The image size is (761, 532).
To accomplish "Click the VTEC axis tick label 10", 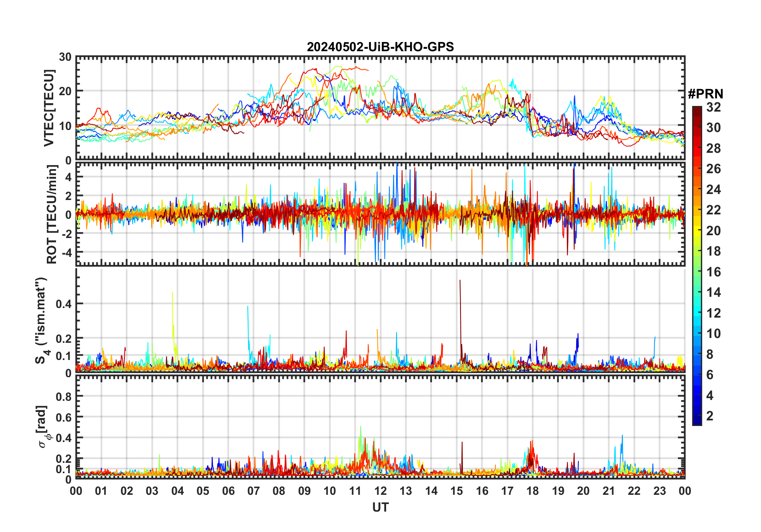I will 65,126.
